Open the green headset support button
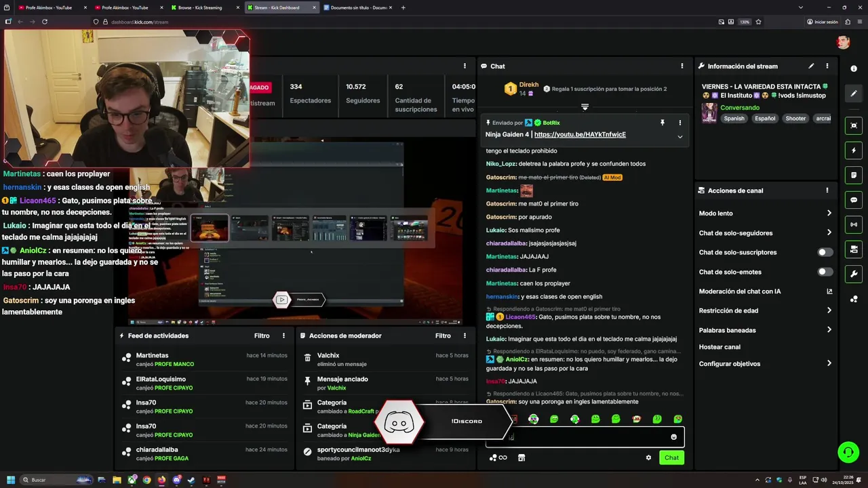The height and width of the screenshot is (488, 868). 848,451
